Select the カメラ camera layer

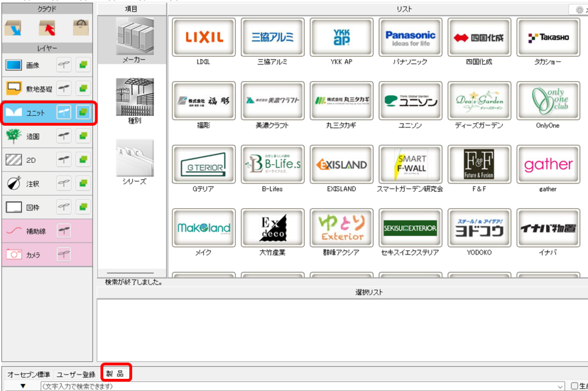[29, 254]
